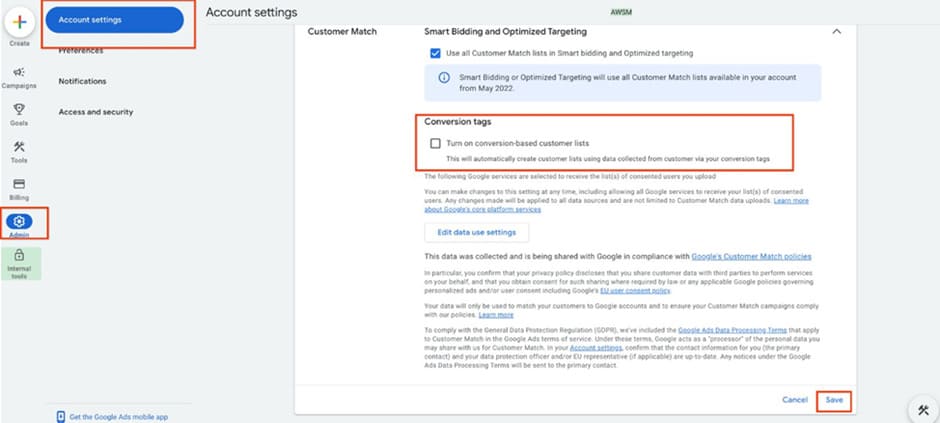Click the bottom-right tools shortcut icon
940x423 pixels.
click(921, 408)
